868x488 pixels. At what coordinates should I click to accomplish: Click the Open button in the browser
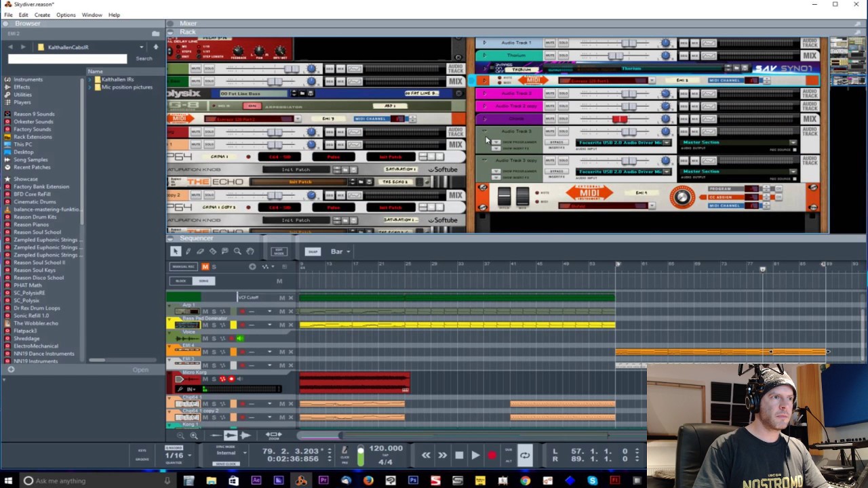point(140,370)
